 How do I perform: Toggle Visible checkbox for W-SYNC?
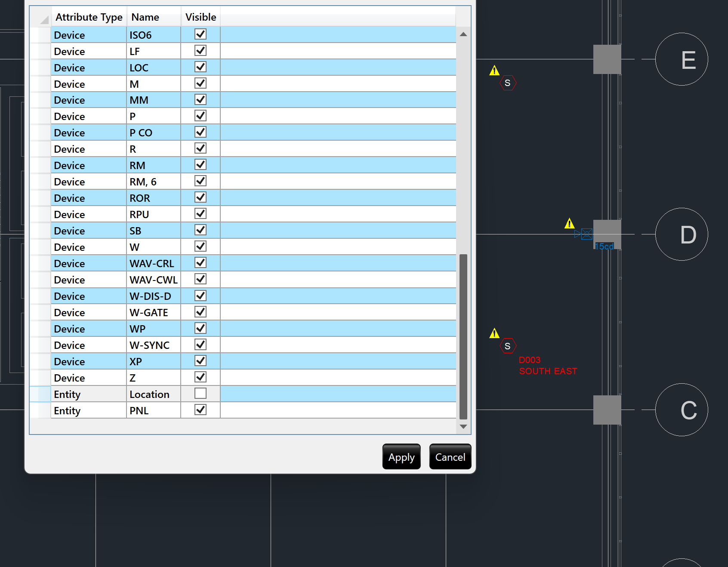tap(201, 344)
